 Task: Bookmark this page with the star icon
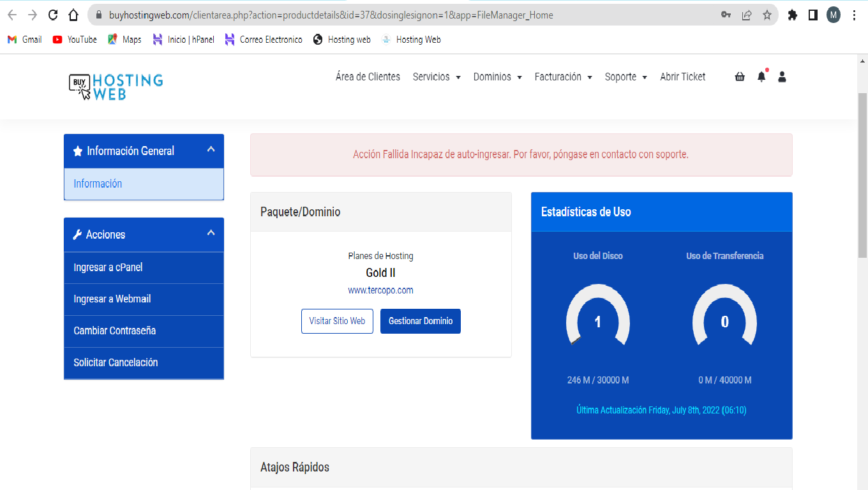(767, 15)
